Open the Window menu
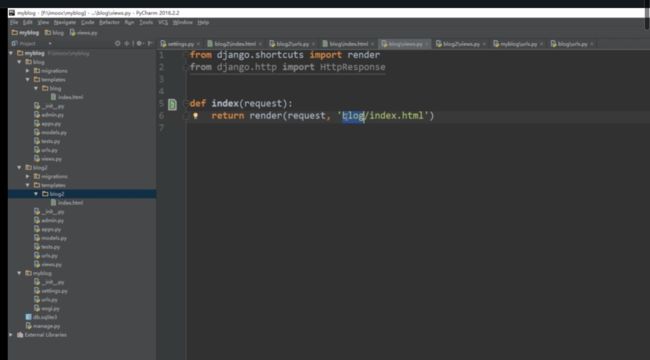This screenshot has width=650, height=360. tap(182, 22)
